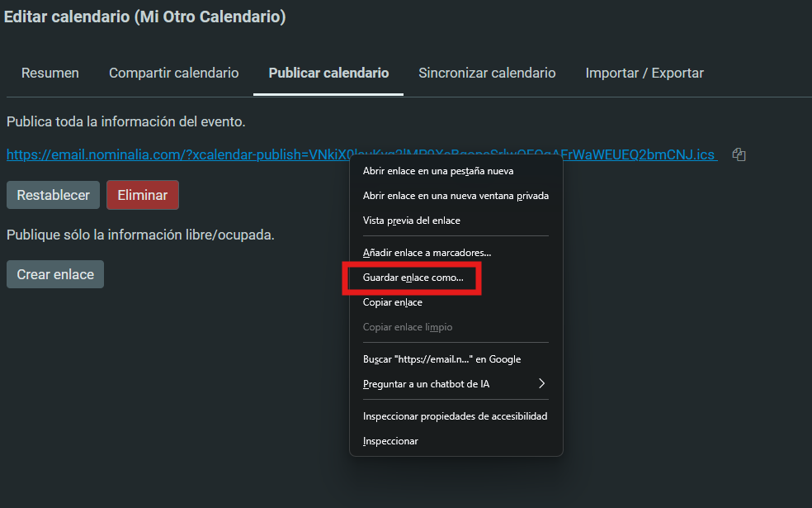Click the published .ics calendar link

pyautogui.click(x=165, y=155)
